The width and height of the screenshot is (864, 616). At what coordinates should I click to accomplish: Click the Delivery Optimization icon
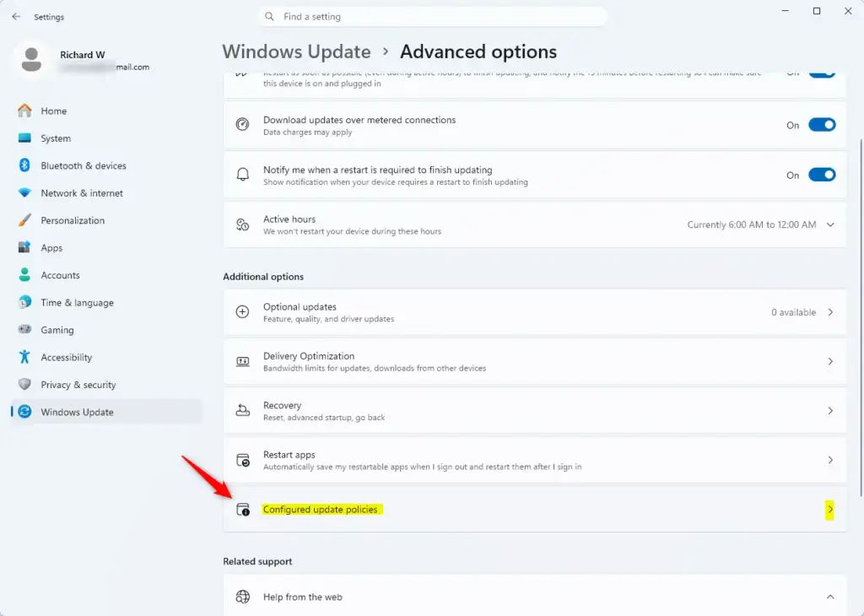[242, 361]
